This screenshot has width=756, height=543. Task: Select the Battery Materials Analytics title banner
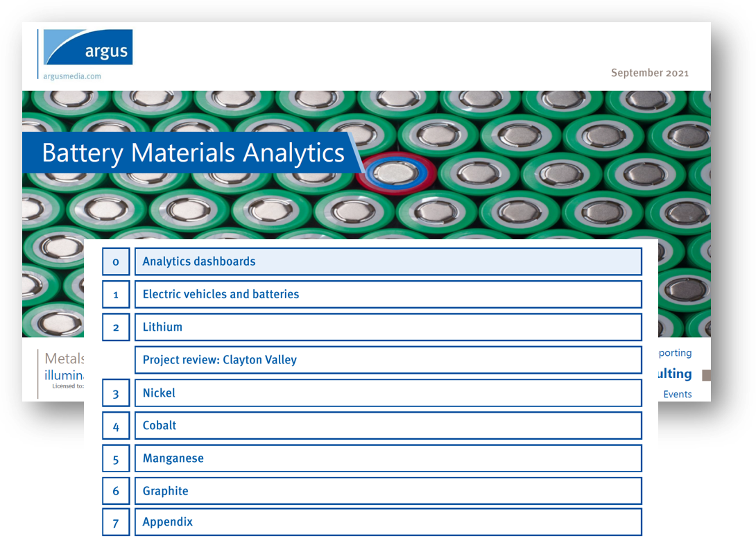click(193, 153)
